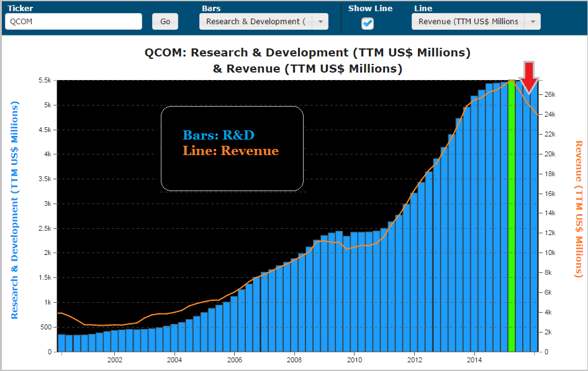
Task: Open the Bars dropdown showing Research & Development
Action: click(264, 21)
